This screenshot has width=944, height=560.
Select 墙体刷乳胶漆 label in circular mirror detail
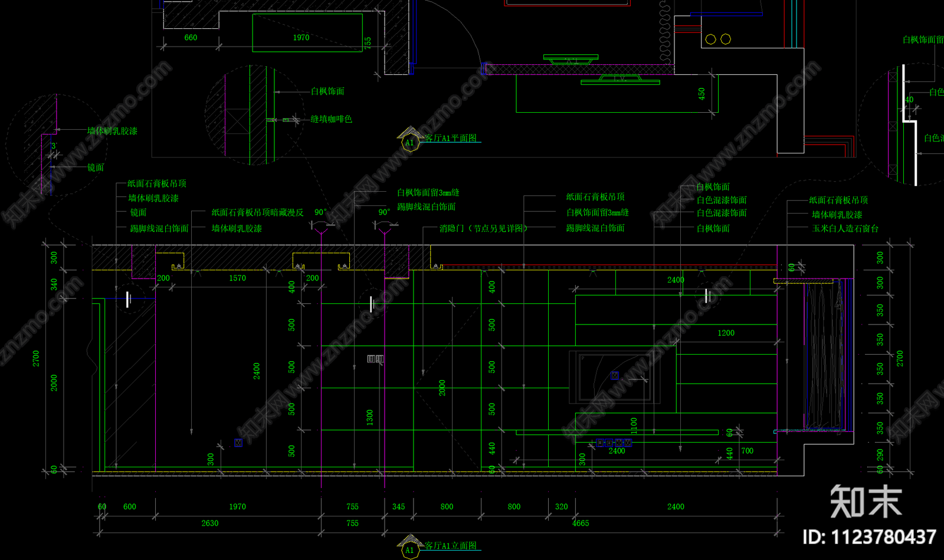point(112,131)
